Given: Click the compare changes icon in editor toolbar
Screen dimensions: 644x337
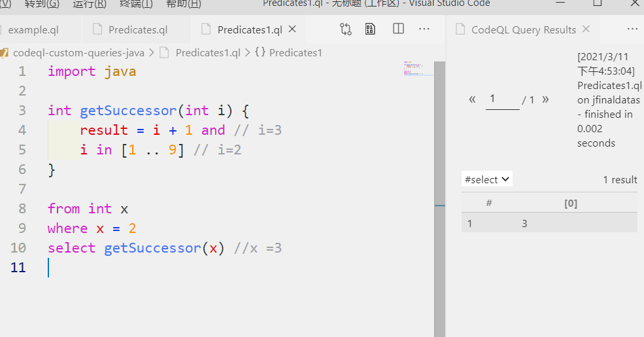Looking at the screenshot, I should [x=345, y=29].
